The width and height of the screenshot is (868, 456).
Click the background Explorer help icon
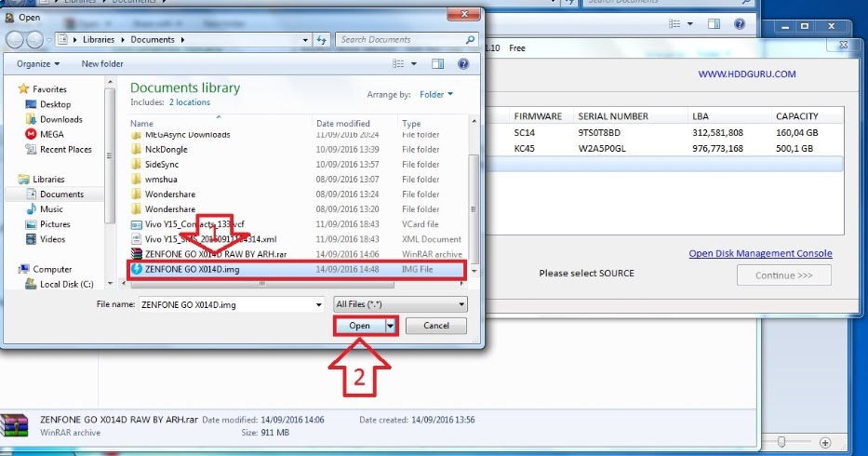740,24
